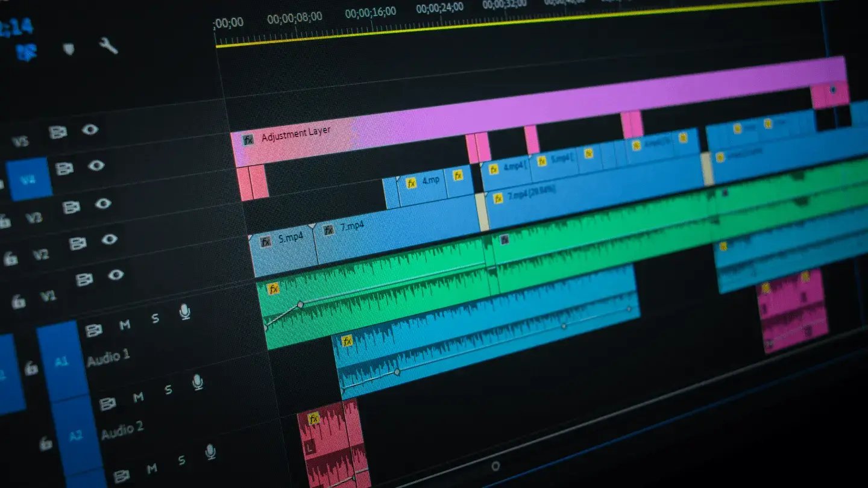The image size is (868, 488).
Task: Toggle the eye visibility for track V3
Action: point(102,204)
